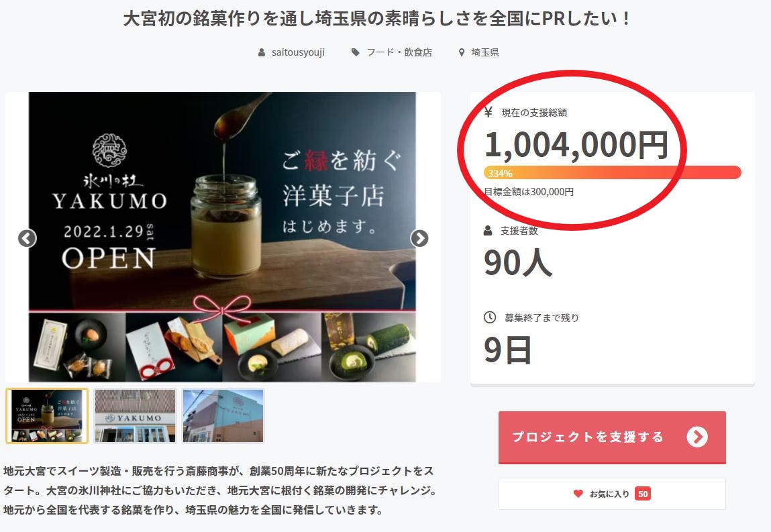Click the clock icon near 募集終了まで残り

click(x=490, y=317)
